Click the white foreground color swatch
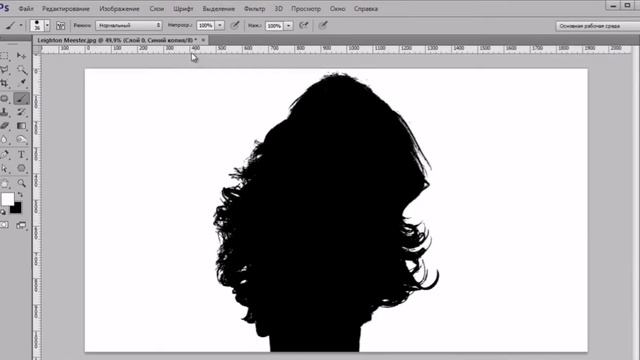 pos(7,199)
